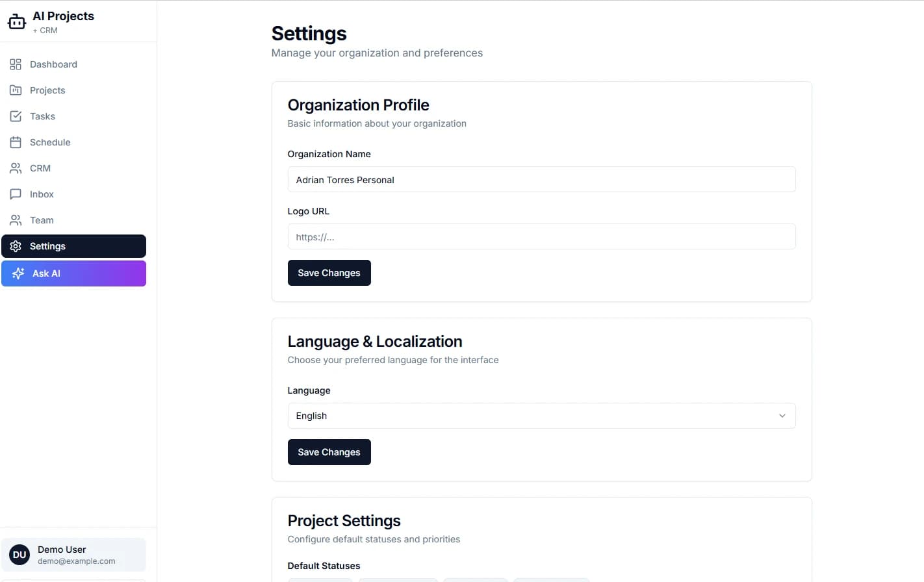Click the Settings gear icon
Image resolution: width=924 pixels, height=582 pixels.
click(16, 246)
